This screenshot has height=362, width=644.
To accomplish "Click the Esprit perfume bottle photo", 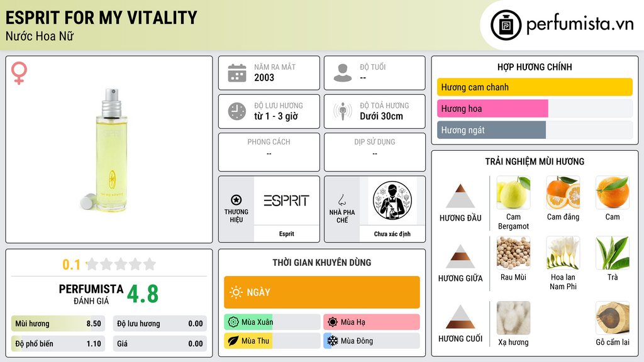I will [108, 150].
